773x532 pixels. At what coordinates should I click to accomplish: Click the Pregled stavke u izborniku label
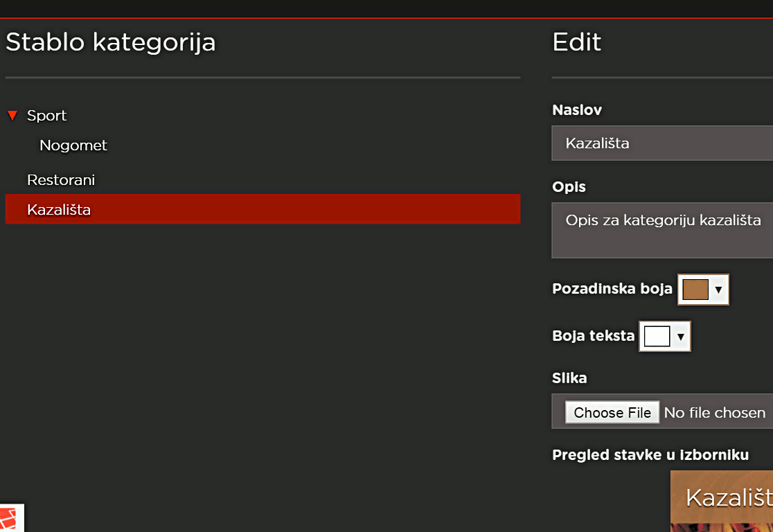tap(650, 455)
